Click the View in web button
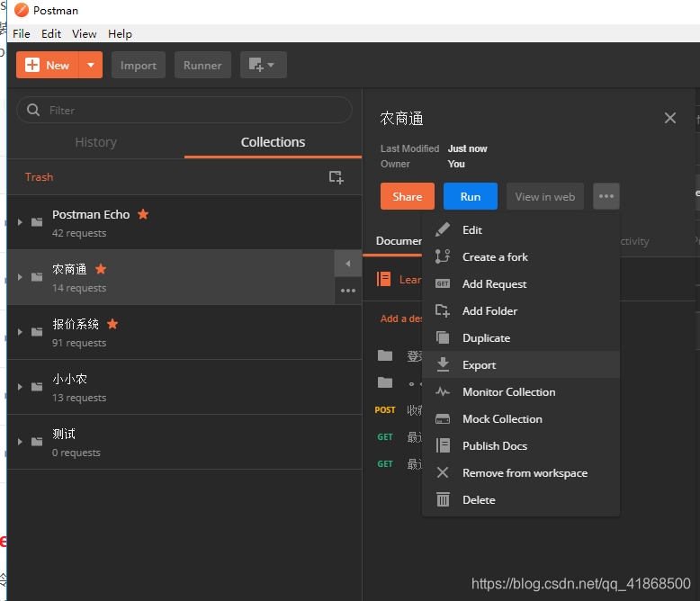The height and width of the screenshot is (601, 700). [x=545, y=196]
